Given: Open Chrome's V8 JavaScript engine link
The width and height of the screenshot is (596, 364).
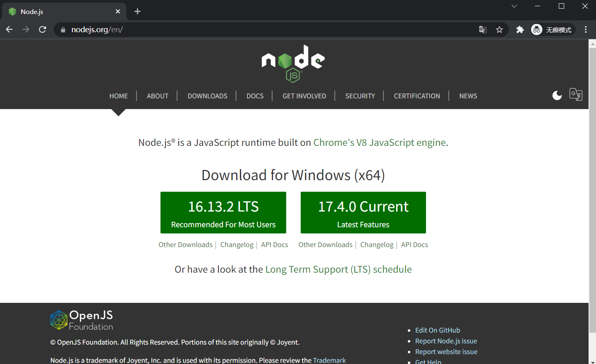Looking at the screenshot, I should (x=380, y=143).
